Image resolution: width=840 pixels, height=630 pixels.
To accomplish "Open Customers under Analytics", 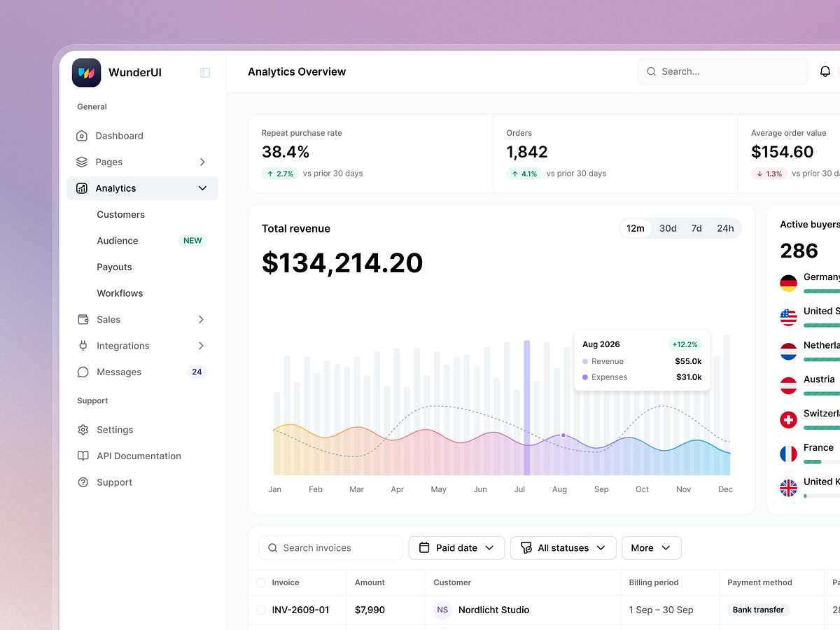I will pos(121,214).
